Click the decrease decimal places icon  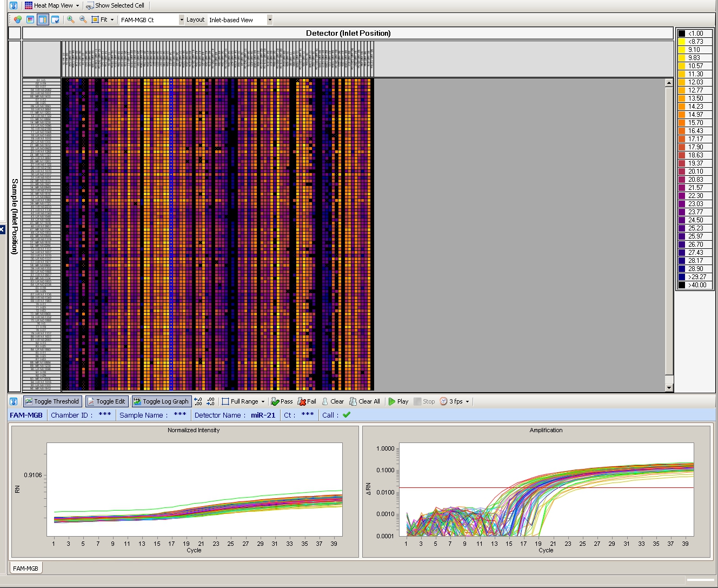click(210, 401)
